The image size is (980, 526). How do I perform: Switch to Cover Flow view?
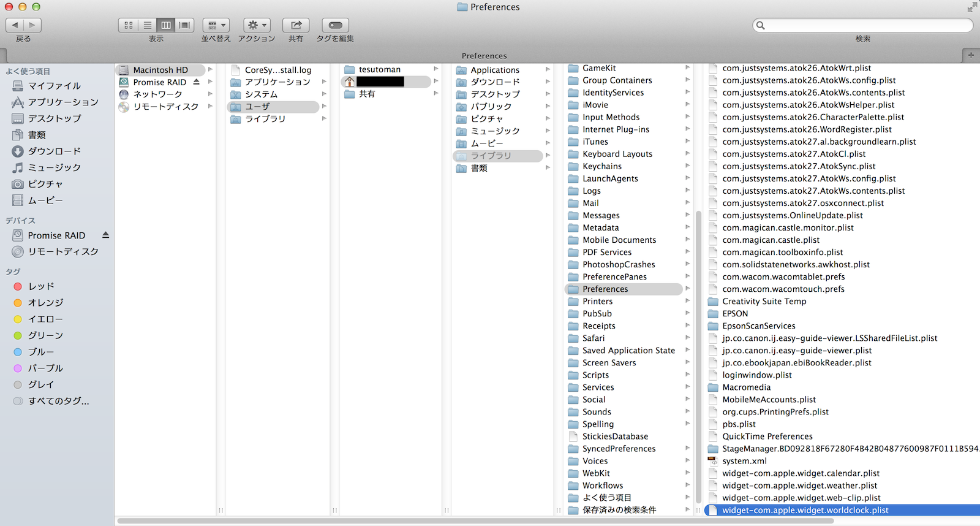184,25
